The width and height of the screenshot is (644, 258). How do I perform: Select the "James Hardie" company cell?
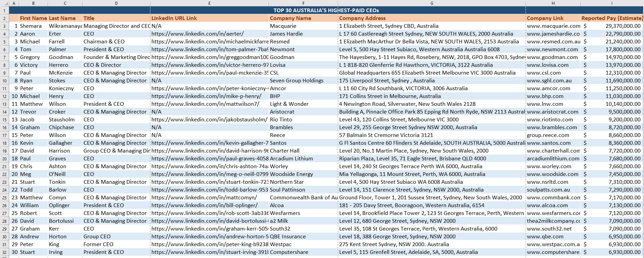303,34
